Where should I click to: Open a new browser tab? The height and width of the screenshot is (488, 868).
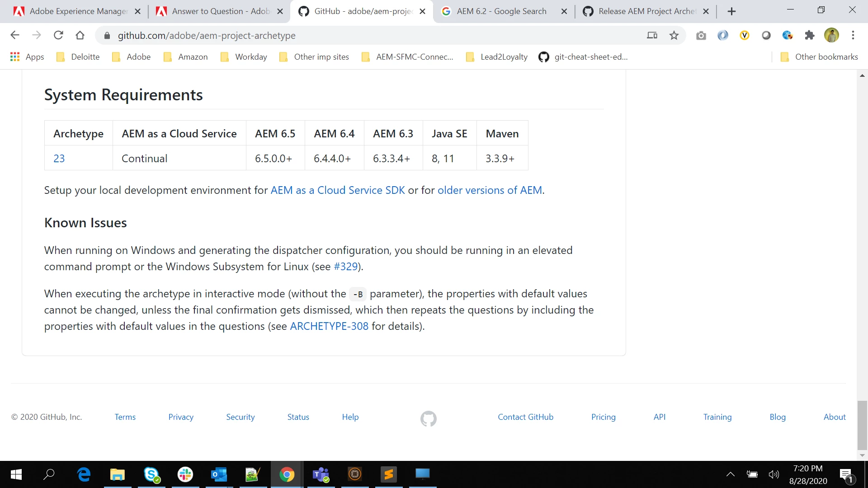(x=731, y=11)
